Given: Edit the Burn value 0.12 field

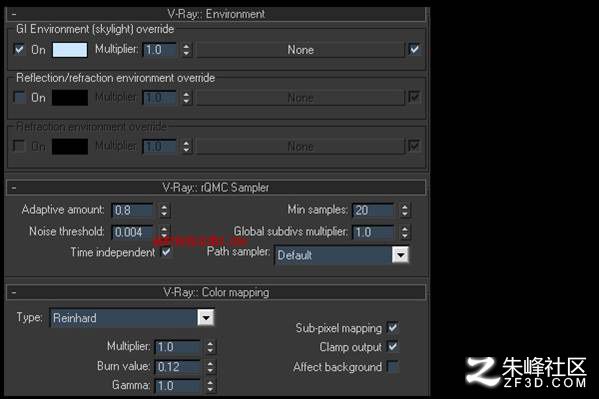Looking at the screenshot, I should pos(178,367).
